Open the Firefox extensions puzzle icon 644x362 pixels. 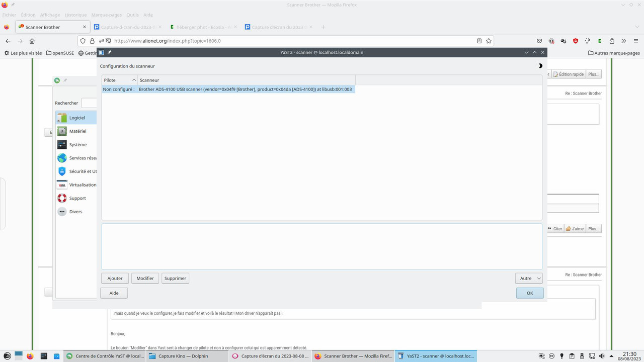tap(612, 41)
